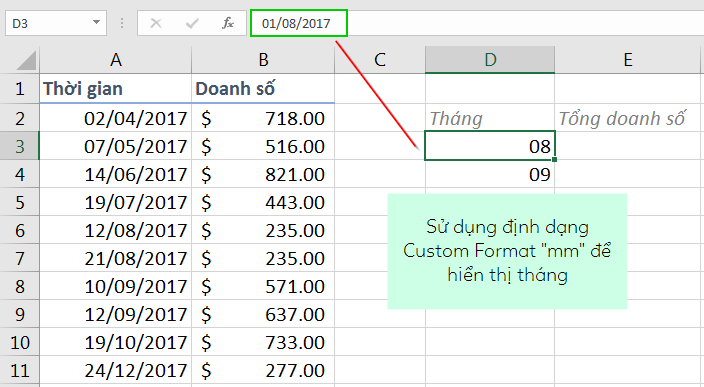Select the cell with date 24/12/2017
Image resolution: width=704 pixels, height=387 pixels.
(116, 370)
